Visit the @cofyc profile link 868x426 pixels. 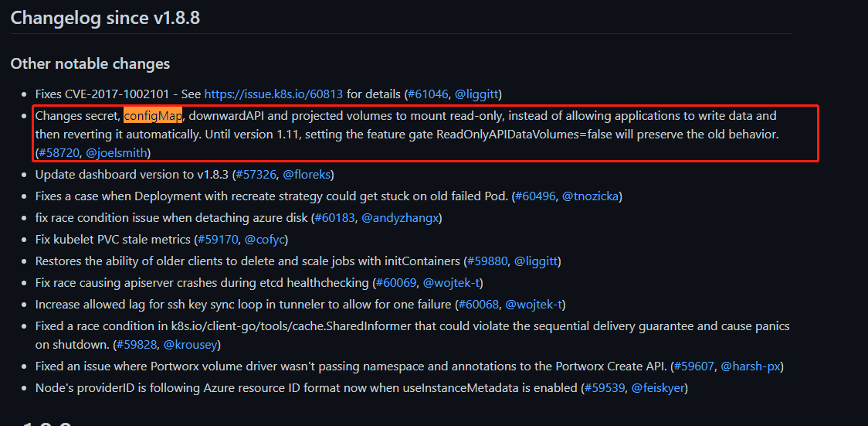pyautogui.click(x=266, y=240)
